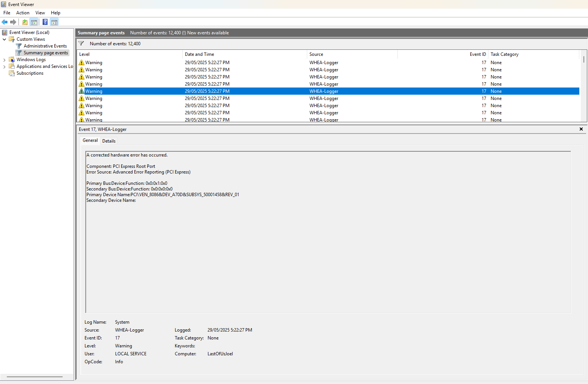
Task: Click the blue Back arrow in toolbar
Action: click(5, 22)
